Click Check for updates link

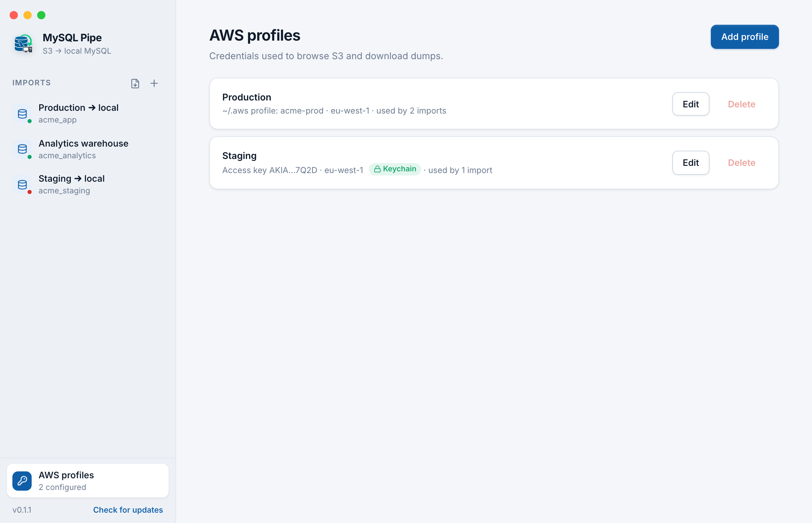[x=128, y=510]
